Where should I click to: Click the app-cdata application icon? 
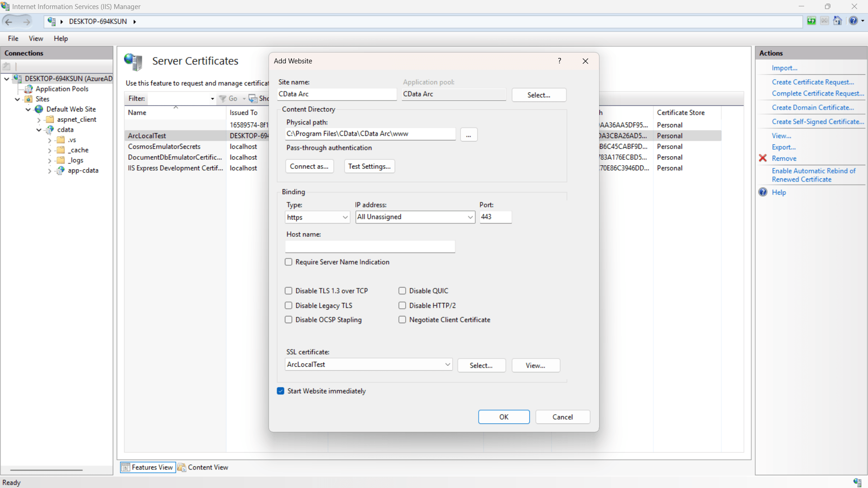point(60,171)
